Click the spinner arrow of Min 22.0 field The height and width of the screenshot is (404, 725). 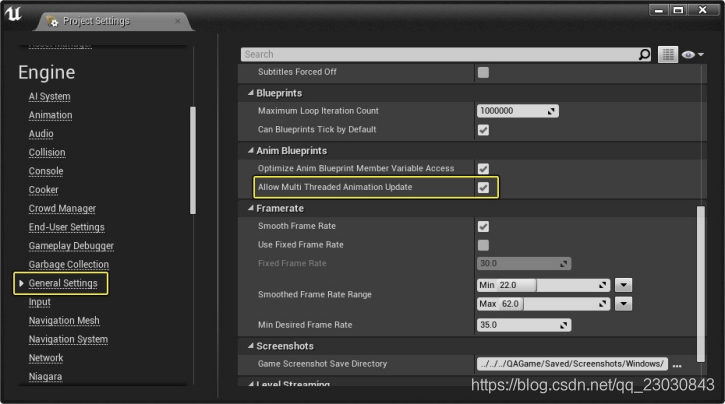click(602, 285)
